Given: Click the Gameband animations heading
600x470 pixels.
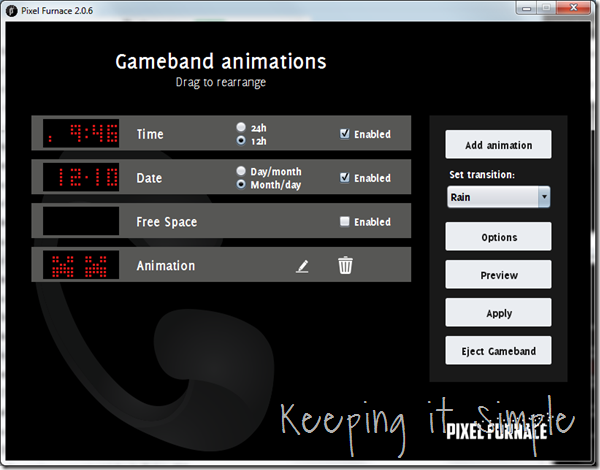Looking at the screenshot, I should pyautogui.click(x=221, y=62).
